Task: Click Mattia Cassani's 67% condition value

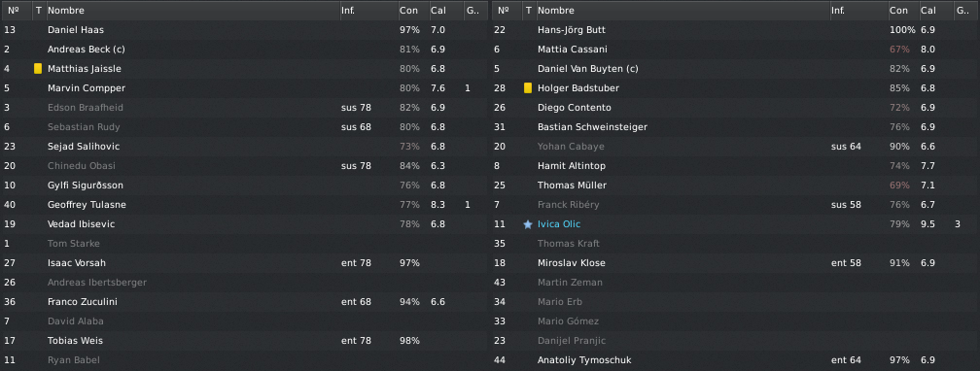Action: click(x=899, y=50)
